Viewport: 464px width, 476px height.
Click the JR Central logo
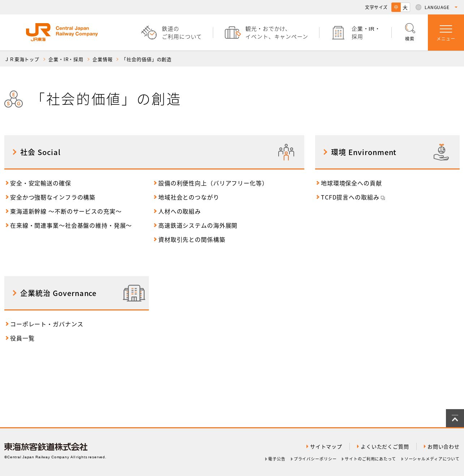(x=62, y=33)
